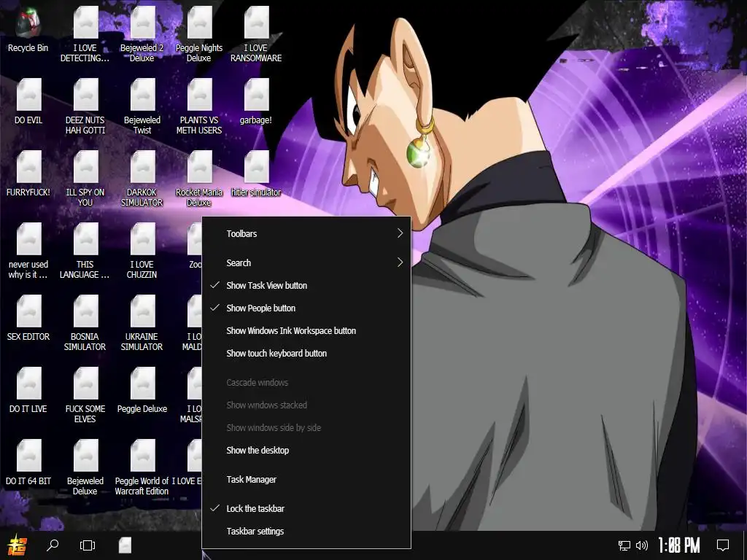Open Taskbar settings
Screen dimensions: 747x560
coord(306,531)
